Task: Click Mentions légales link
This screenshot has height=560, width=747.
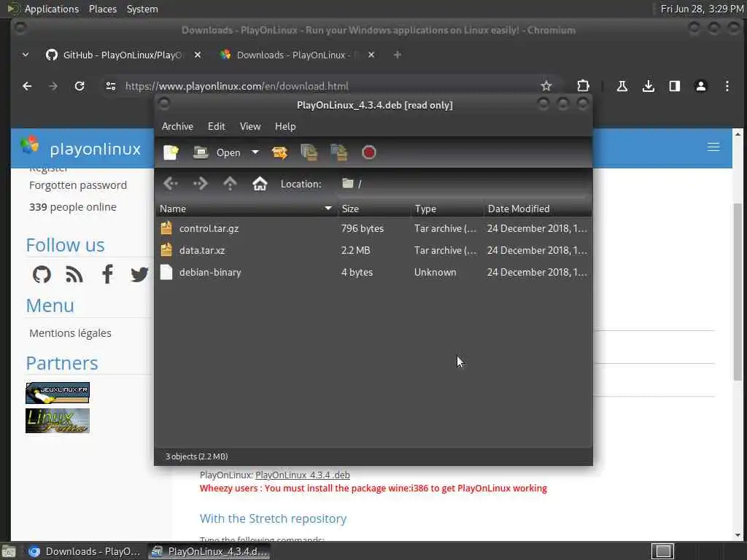Action: pyautogui.click(x=70, y=333)
